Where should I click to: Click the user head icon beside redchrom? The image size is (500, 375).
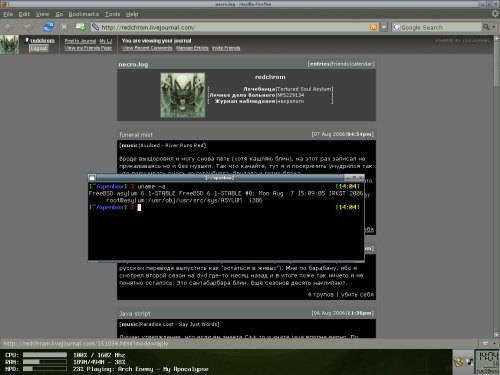pyautogui.click(x=27, y=41)
